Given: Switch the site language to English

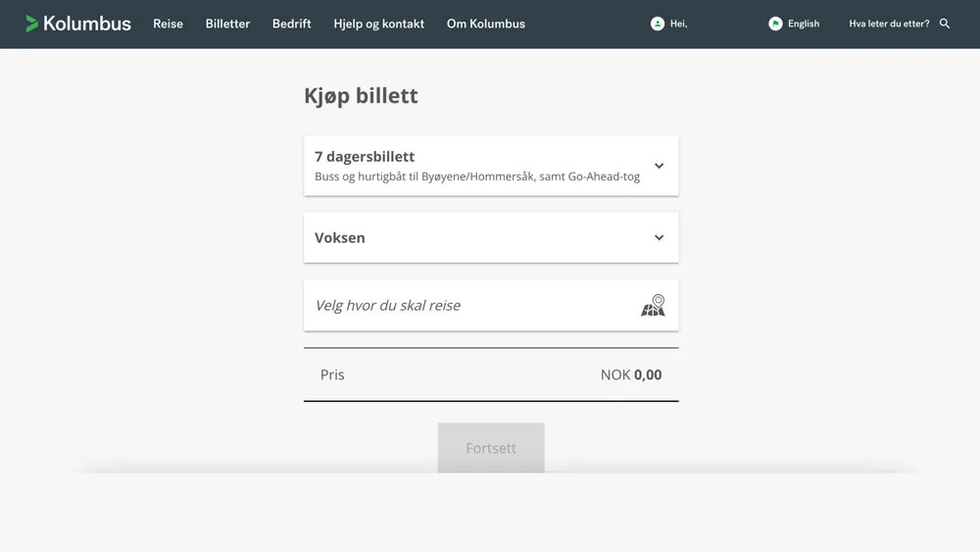Looking at the screenshot, I should pyautogui.click(x=804, y=24).
